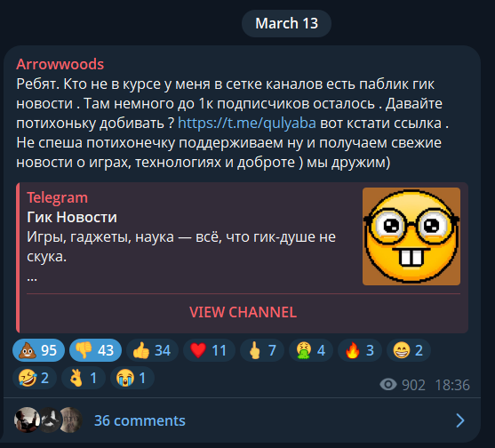The image size is (495, 448).
Task: Pick the grinning face reaction with 2
Action: click(409, 350)
